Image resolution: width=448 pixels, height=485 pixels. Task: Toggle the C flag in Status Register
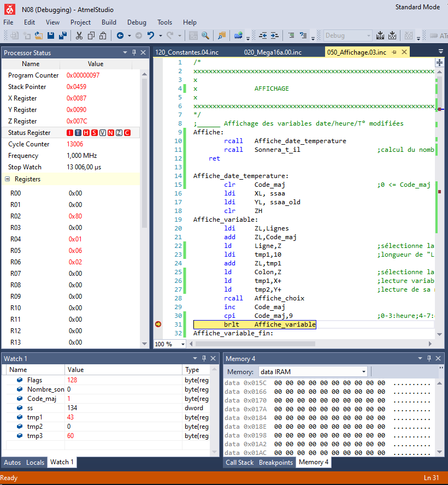(x=127, y=133)
